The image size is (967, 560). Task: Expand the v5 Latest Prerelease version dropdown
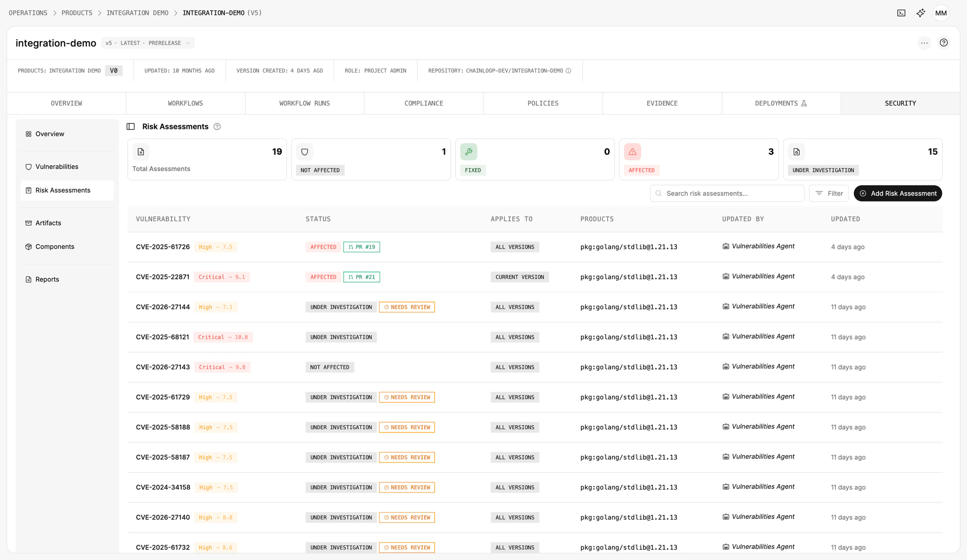(148, 43)
